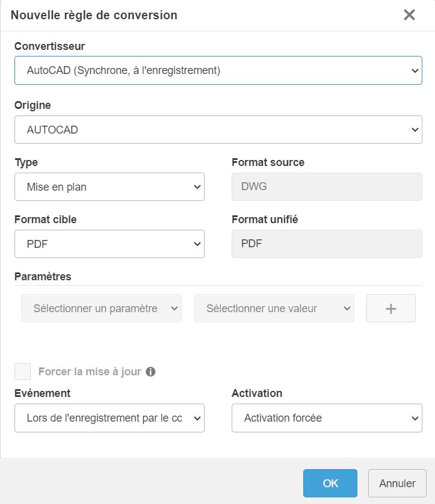
Task: Open the Evénement dropdown
Action: 109,418
